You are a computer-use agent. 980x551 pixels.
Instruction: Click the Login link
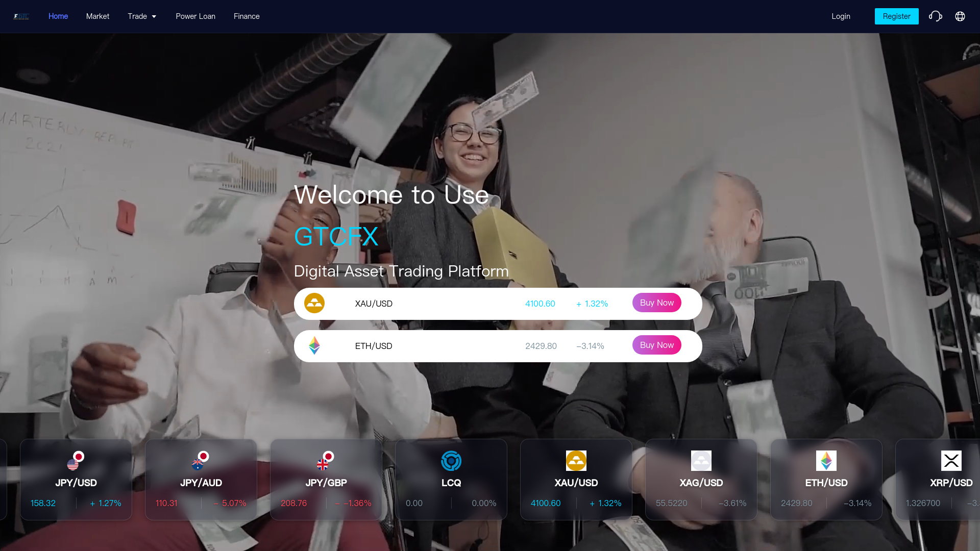pyautogui.click(x=841, y=16)
